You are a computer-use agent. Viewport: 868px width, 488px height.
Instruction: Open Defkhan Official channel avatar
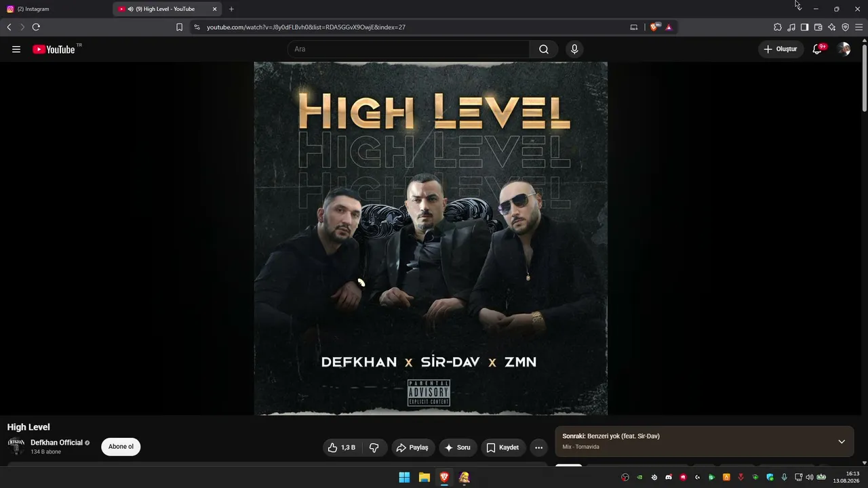tap(16, 446)
